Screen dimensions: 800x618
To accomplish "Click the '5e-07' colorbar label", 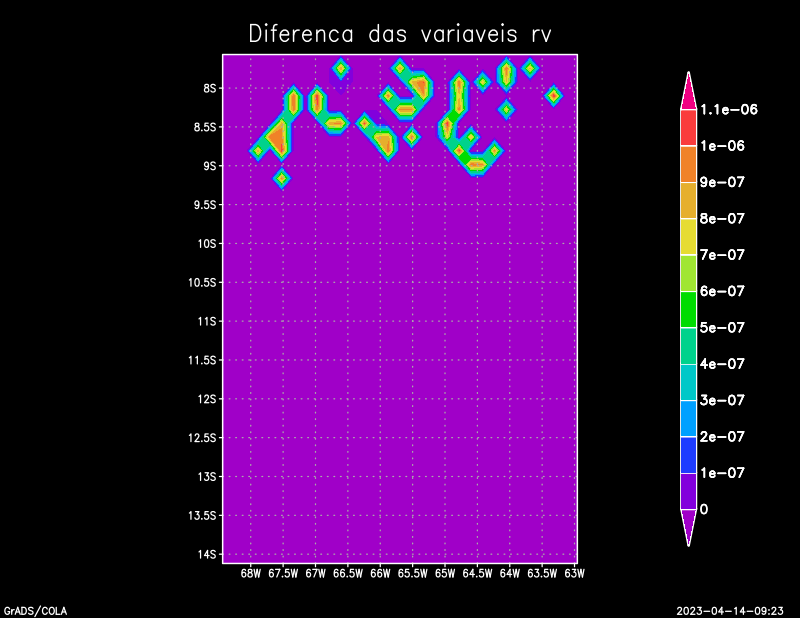I will [x=723, y=328].
